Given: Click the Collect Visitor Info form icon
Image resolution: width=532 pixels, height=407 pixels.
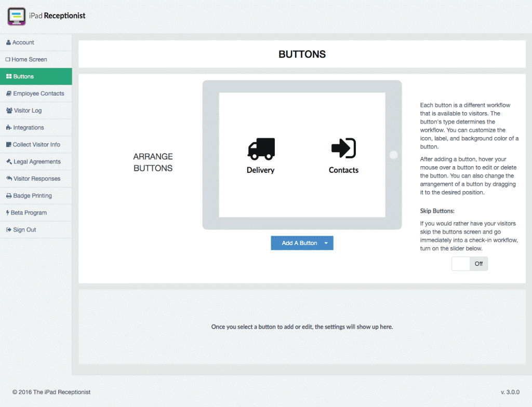Looking at the screenshot, I should (8, 144).
